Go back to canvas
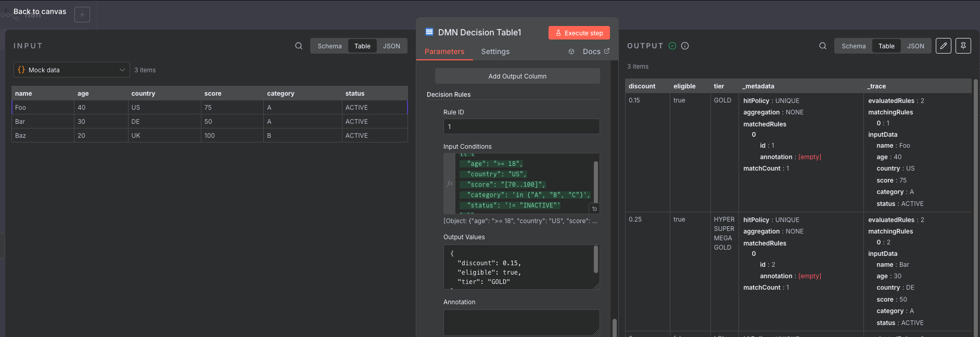 pyautogui.click(x=40, y=11)
